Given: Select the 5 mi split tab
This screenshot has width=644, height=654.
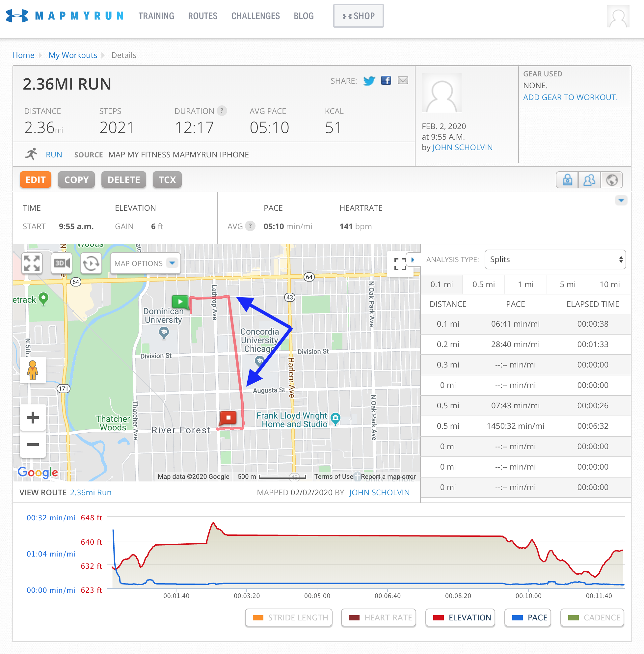Looking at the screenshot, I should pyautogui.click(x=568, y=284).
